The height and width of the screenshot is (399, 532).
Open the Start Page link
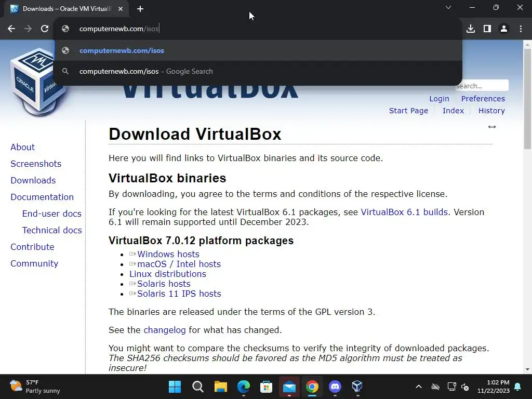coord(408,111)
